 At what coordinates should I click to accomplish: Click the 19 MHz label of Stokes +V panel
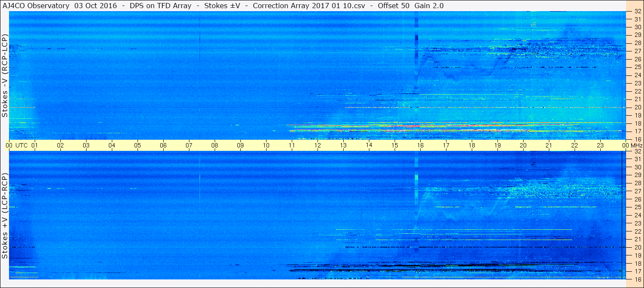tap(637, 255)
